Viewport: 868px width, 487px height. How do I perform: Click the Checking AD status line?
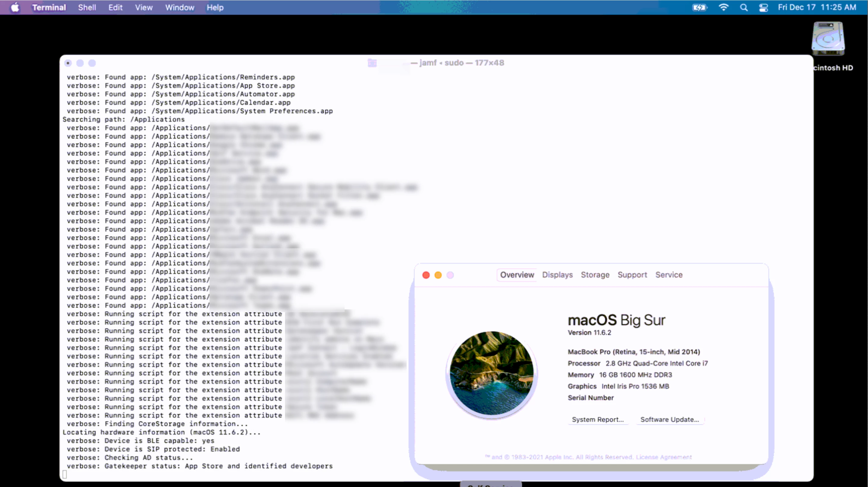coord(130,457)
